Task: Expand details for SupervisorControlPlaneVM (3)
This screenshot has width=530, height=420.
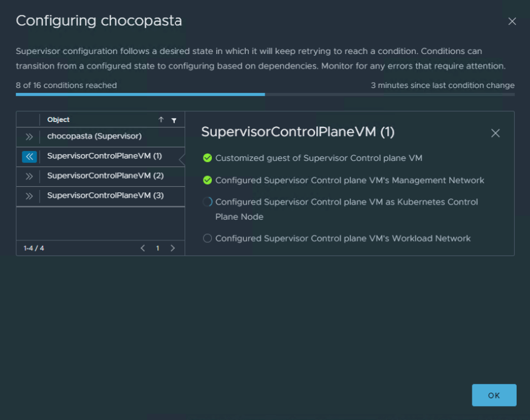Action: click(x=29, y=196)
